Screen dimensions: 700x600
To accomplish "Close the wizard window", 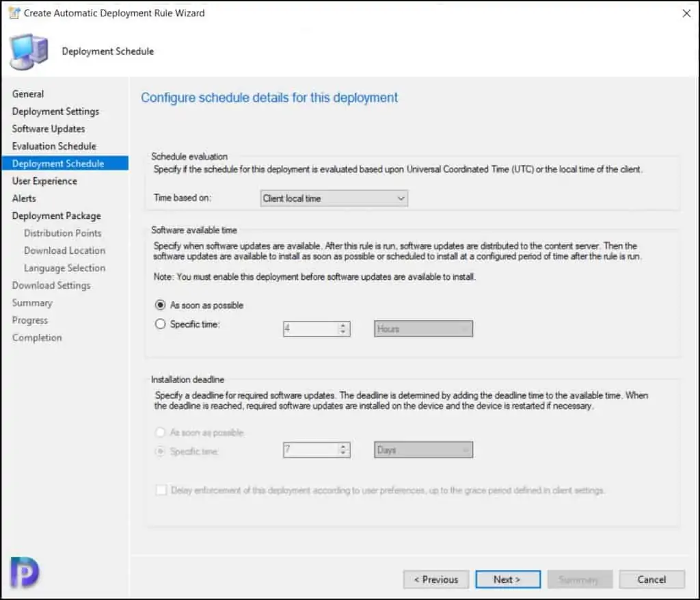I will click(x=686, y=13).
